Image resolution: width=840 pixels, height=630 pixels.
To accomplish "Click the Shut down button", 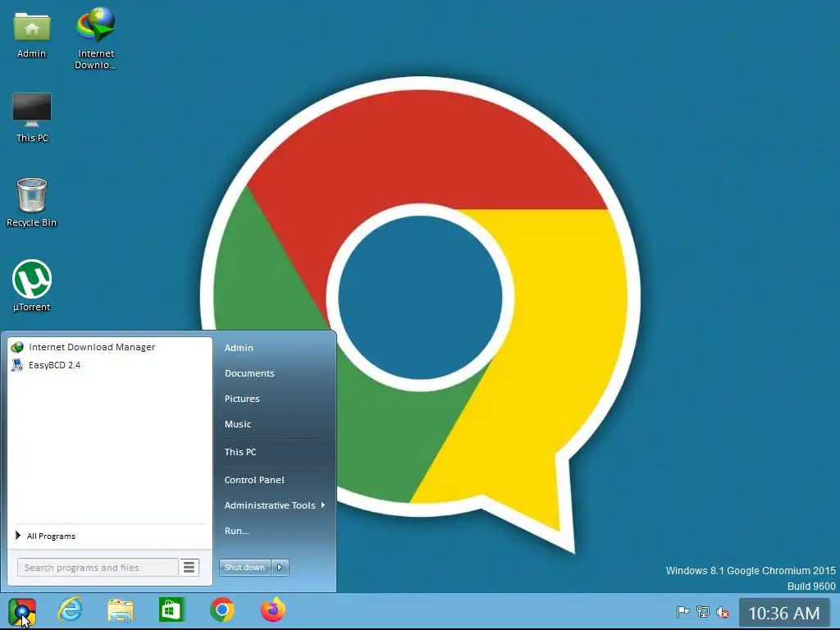I will (244, 568).
